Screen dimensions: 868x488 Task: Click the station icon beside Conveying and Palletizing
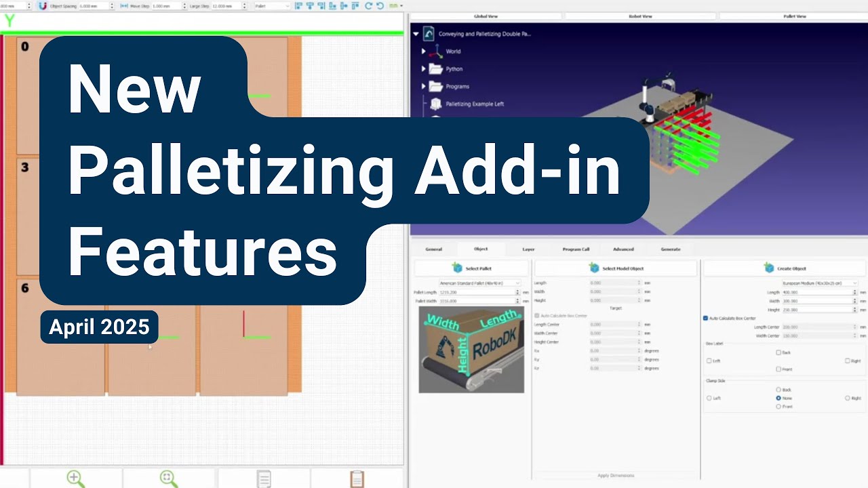click(x=429, y=33)
